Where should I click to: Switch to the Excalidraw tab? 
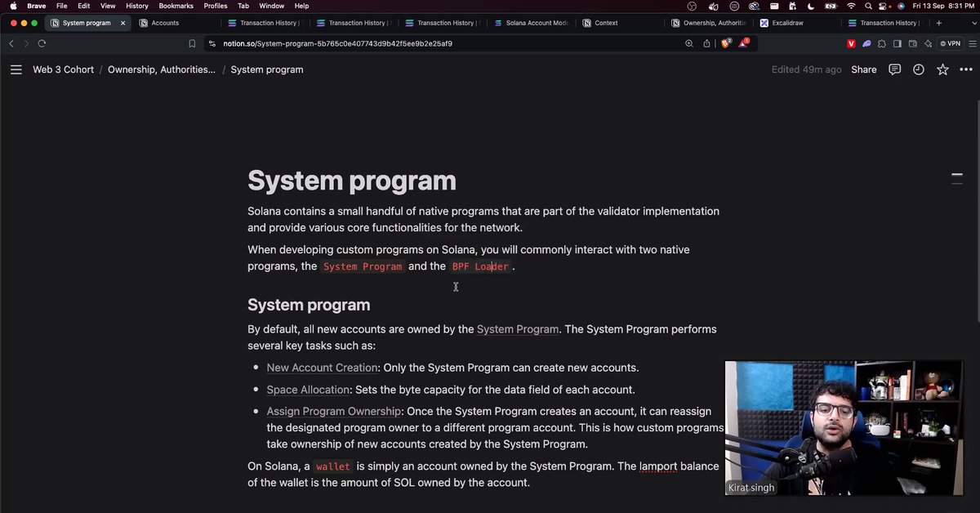[x=786, y=23]
